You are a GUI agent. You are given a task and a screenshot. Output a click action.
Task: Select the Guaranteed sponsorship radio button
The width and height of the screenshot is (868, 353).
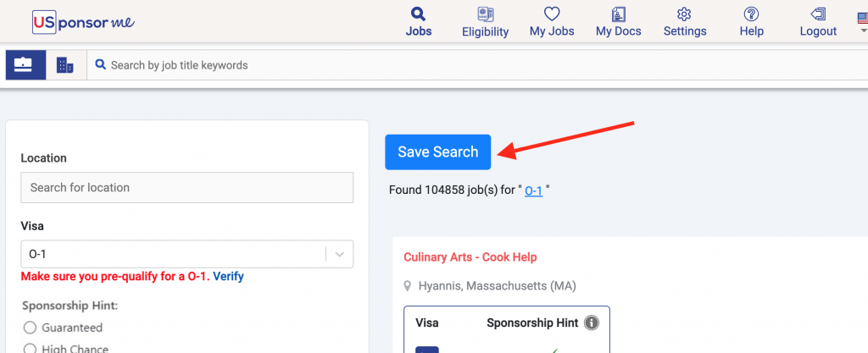point(30,328)
